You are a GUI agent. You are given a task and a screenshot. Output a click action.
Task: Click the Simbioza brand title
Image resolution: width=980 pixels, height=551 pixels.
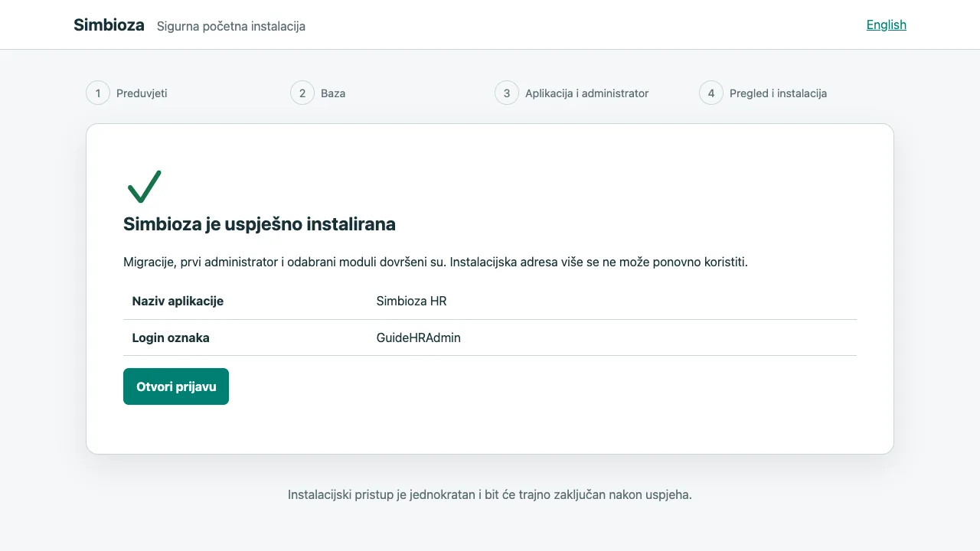click(109, 24)
